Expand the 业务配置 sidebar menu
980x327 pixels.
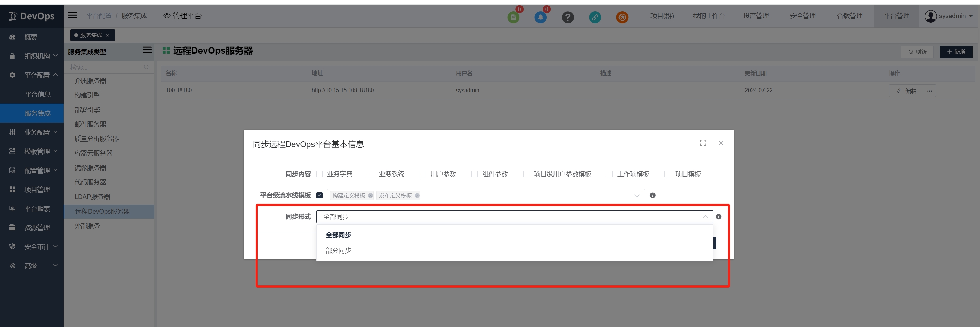click(32, 132)
